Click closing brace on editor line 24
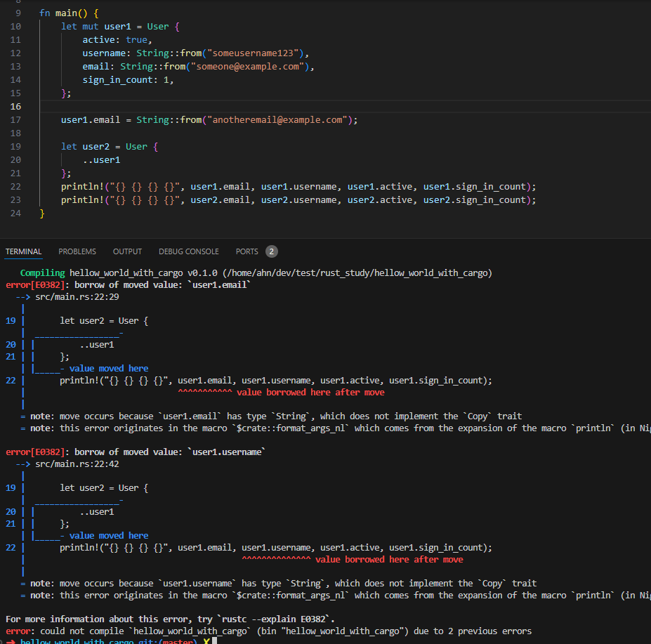This screenshot has width=651, height=644. (x=41, y=213)
